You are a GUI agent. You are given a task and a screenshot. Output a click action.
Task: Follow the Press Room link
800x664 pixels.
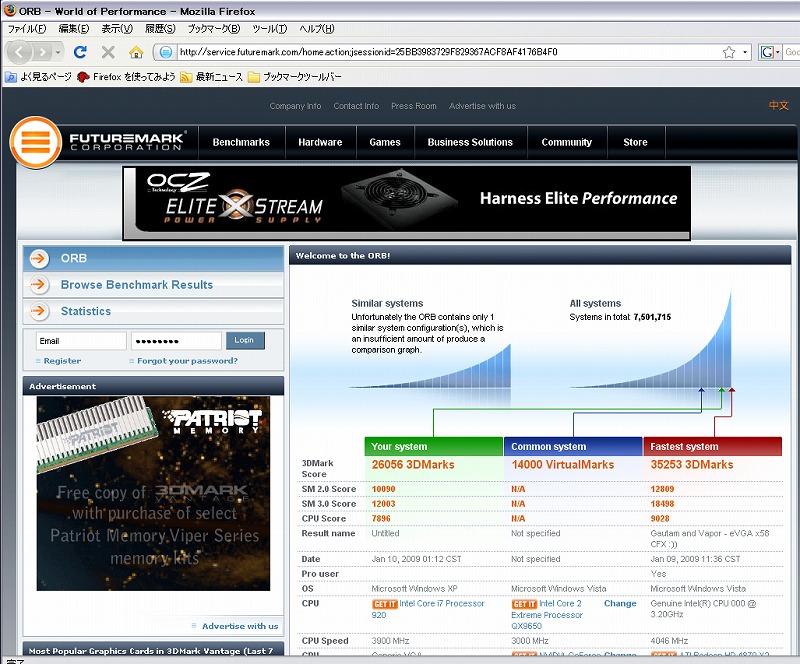click(414, 106)
